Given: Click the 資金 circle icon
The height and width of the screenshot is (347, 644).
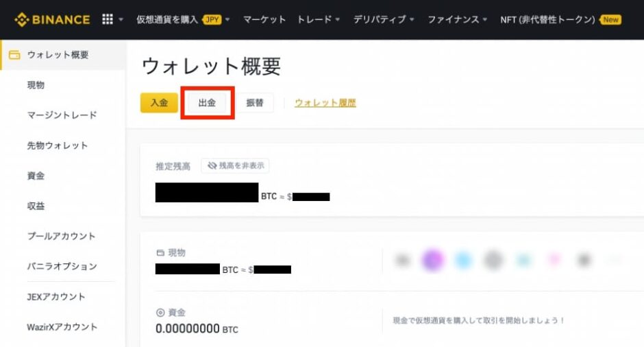Looking at the screenshot, I should pos(160,312).
